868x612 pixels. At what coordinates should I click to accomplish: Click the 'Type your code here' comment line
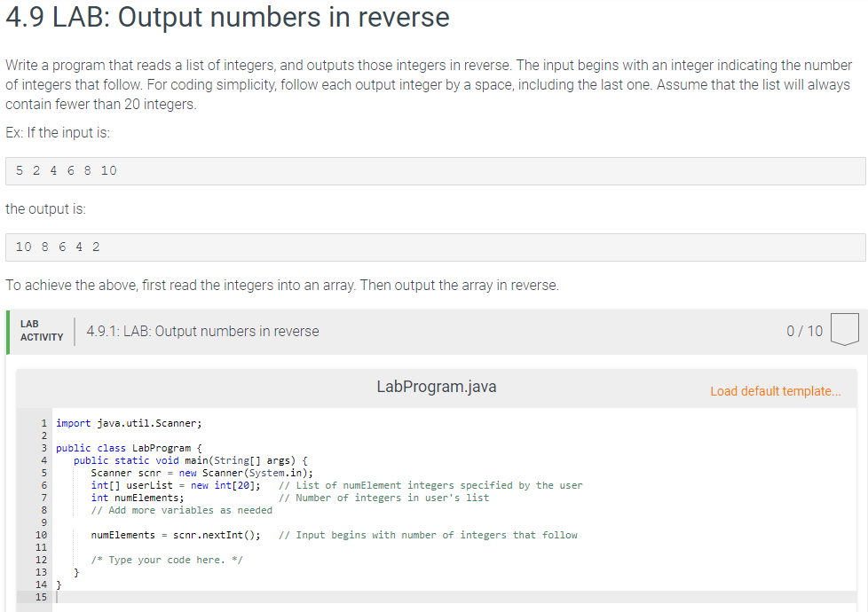[167, 560]
